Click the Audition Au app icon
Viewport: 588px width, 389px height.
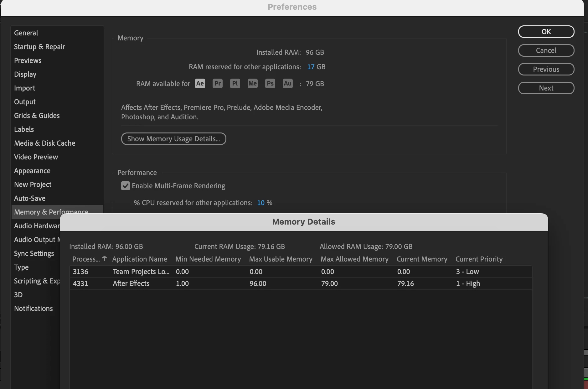[x=287, y=84]
